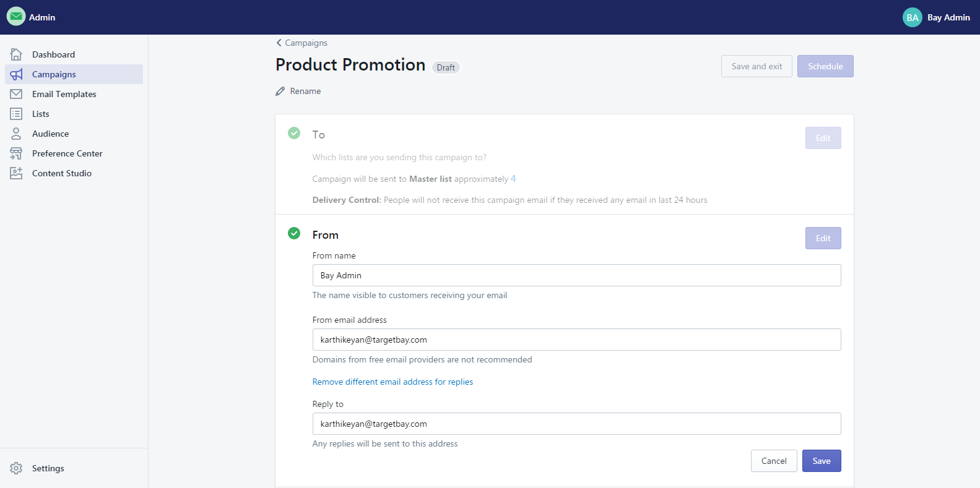The height and width of the screenshot is (488, 980).
Task: Edit the To section
Action: tap(823, 138)
